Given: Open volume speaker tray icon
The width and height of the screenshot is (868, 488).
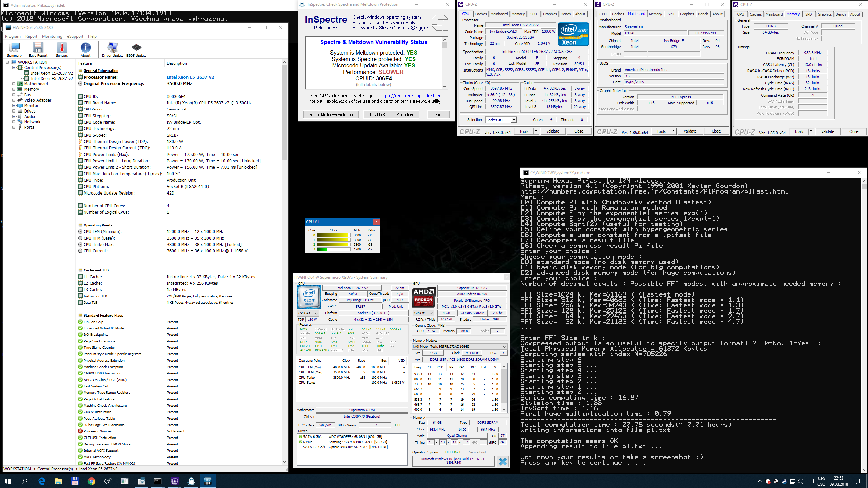Looking at the screenshot, I should click(x=801, y=481).
